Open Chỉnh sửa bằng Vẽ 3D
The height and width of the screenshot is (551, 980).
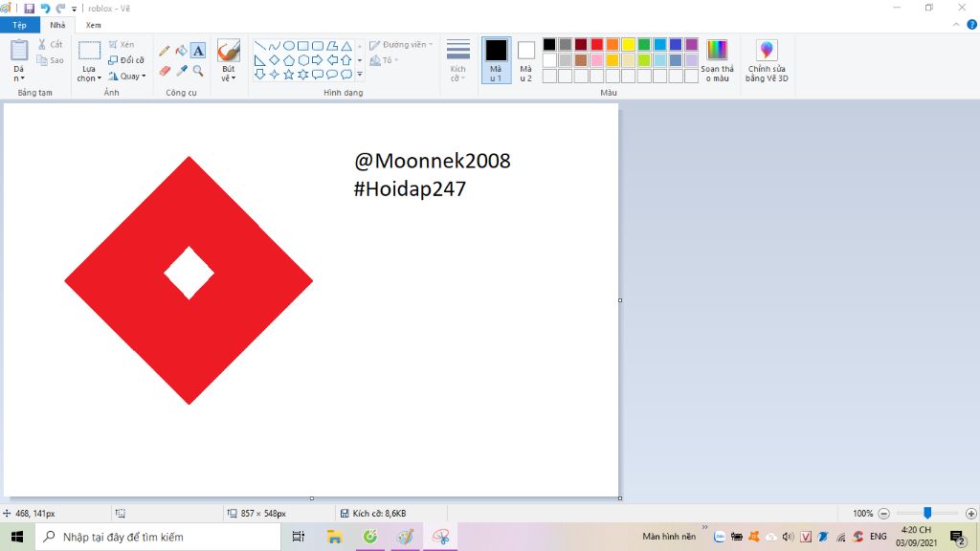click(767, 60)
